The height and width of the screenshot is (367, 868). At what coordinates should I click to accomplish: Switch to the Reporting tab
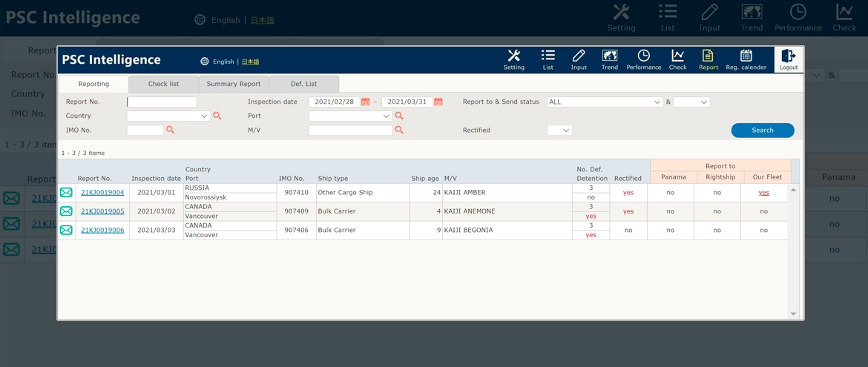93,84
